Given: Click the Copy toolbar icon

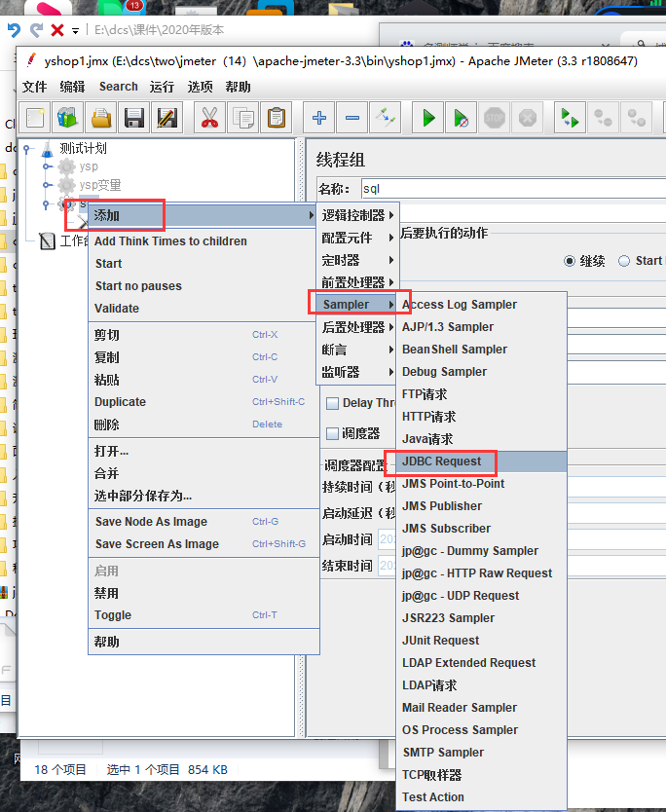Looking at the screenshot, I should [x=242, y=118].
